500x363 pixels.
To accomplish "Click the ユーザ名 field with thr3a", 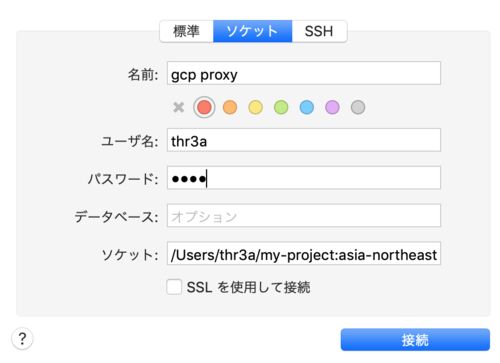I will pos(304,140).
